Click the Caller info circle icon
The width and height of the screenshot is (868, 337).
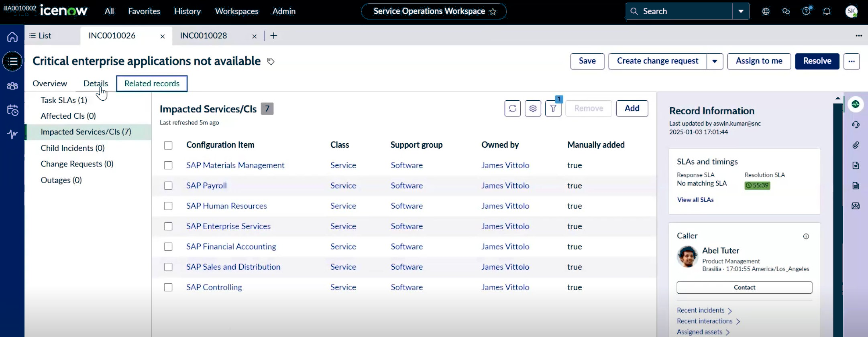click(806, 236)
